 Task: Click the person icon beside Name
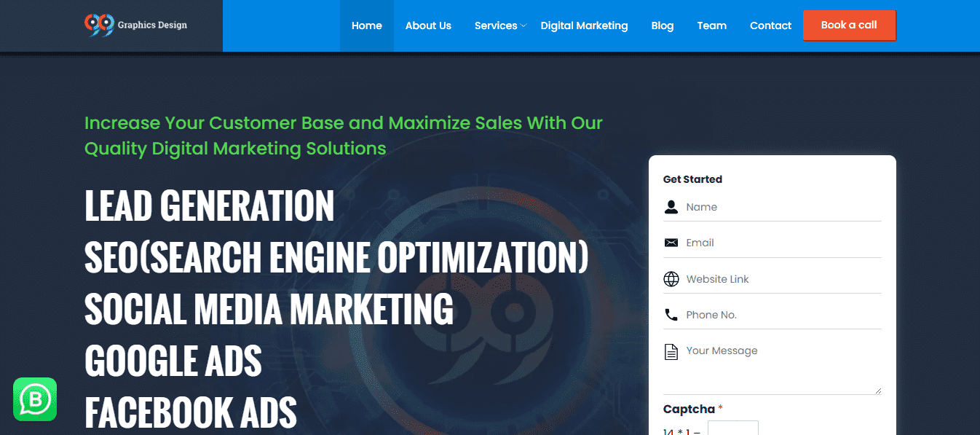671,207
